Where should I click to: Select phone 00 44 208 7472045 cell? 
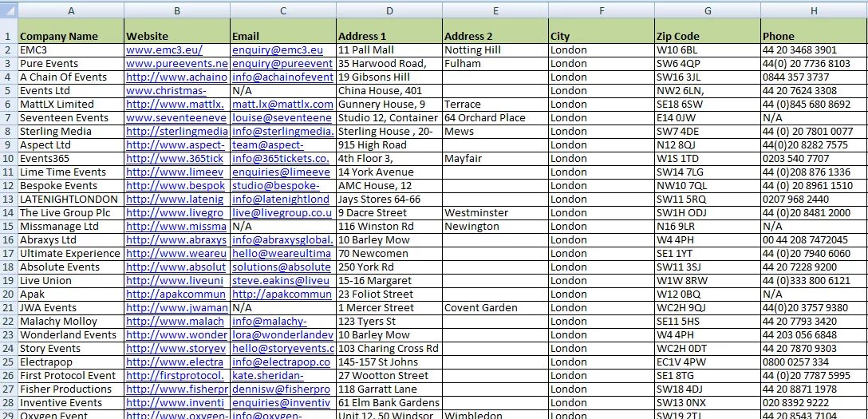click(814, 239)
